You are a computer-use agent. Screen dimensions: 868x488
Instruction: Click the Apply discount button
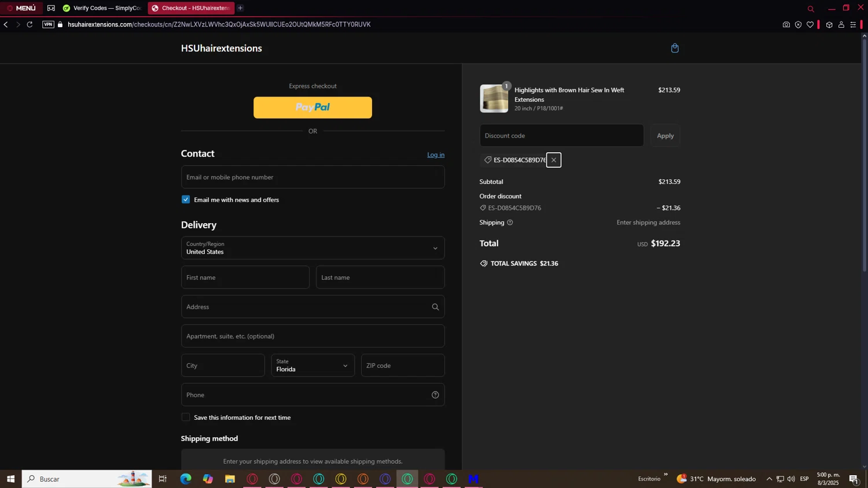click(665, 135)
